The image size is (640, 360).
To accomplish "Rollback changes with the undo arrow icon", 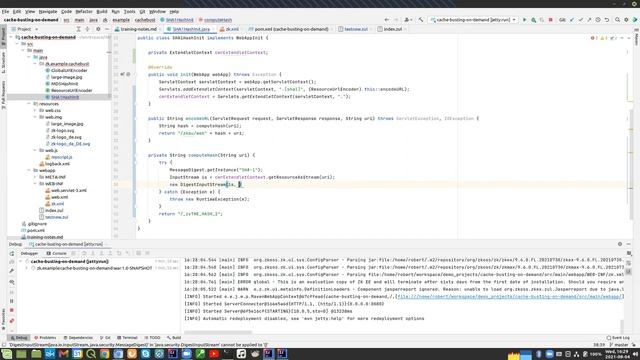I will (x=607, y=20).
